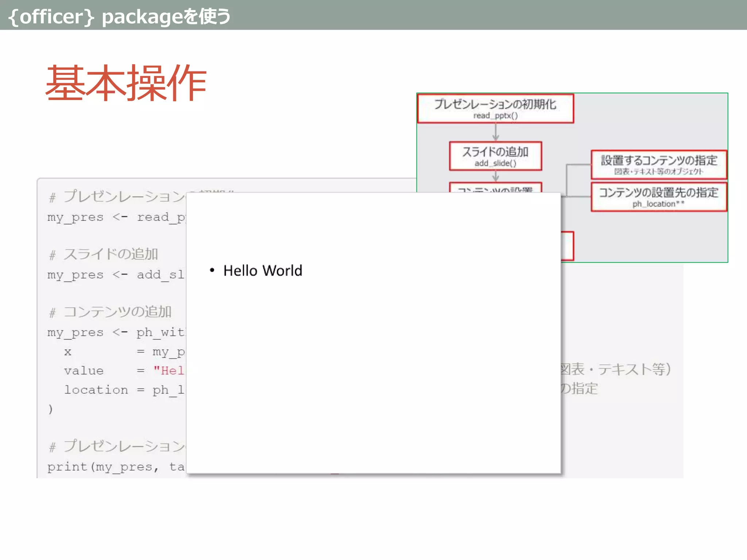Select the コンテンツの設置先の指定 ph_location box
Screen dimensions: 747x560
click(x=658, y=197)
